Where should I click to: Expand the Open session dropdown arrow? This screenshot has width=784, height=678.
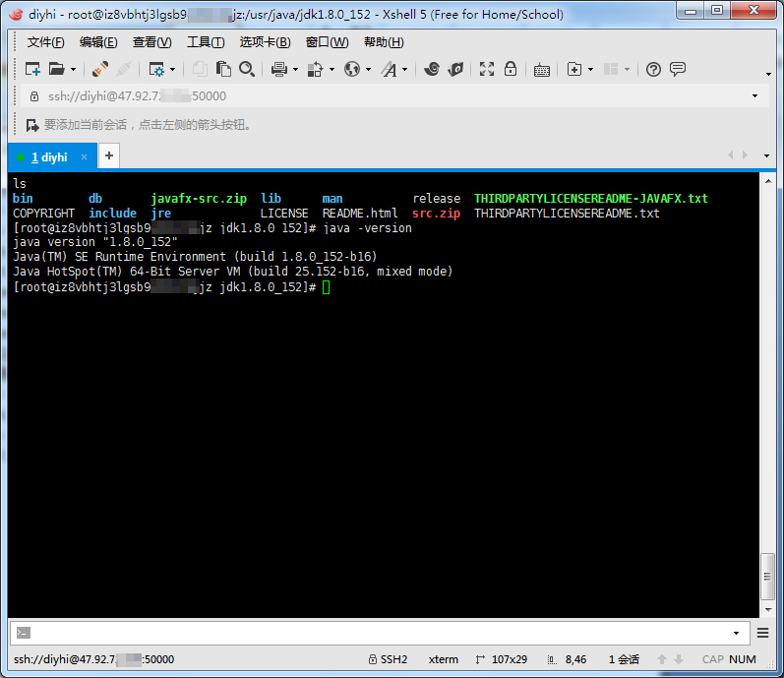73,70
